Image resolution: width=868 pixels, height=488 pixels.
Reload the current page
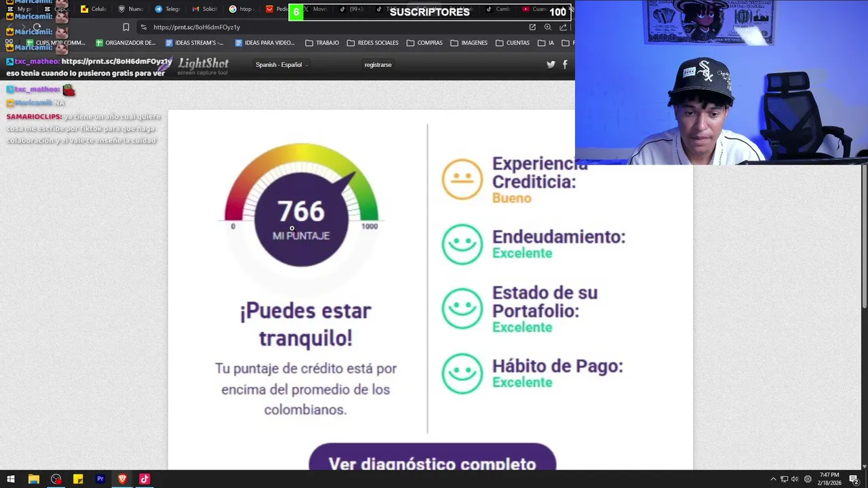click(x=37, y=27)
